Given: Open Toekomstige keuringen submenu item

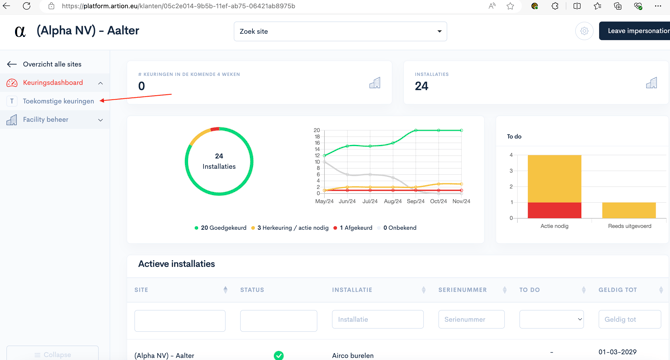Looking at the screenshot, I should pos(58,101).
